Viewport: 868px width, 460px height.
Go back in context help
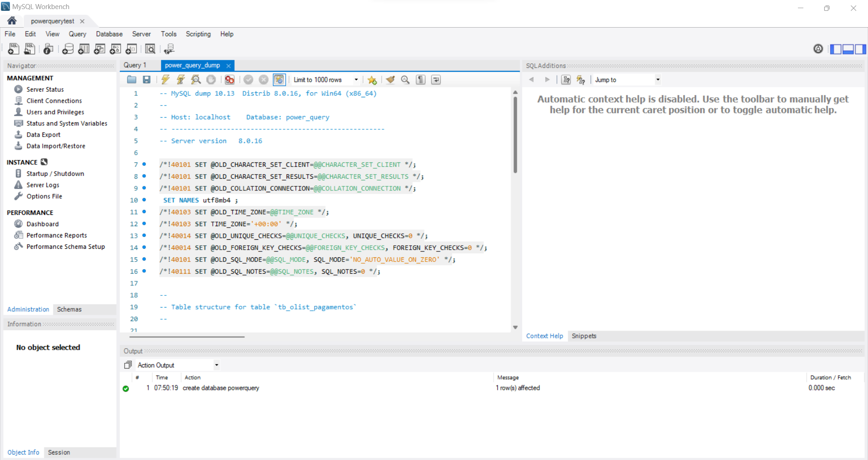click(532, 80)
